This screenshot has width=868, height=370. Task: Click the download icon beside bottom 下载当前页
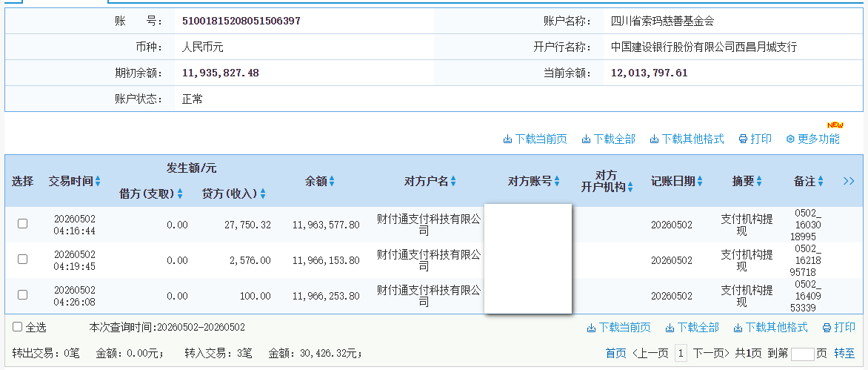tap(591, 328)
